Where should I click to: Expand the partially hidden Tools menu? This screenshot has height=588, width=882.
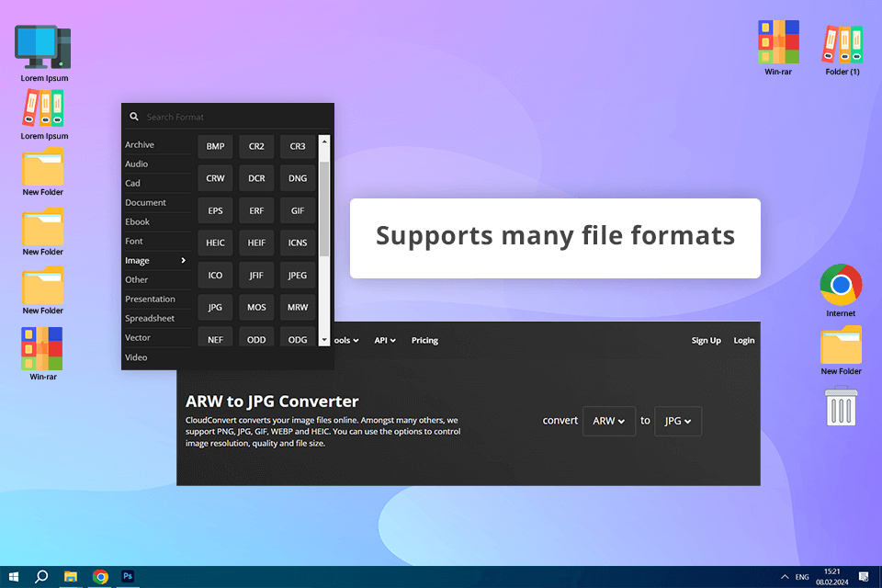click(x=347, y=341)
